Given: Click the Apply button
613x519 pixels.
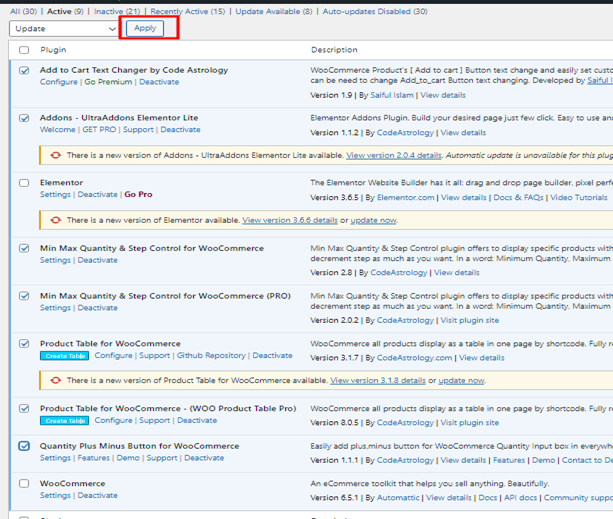Looking at the screenshot, I should point(145,28).
